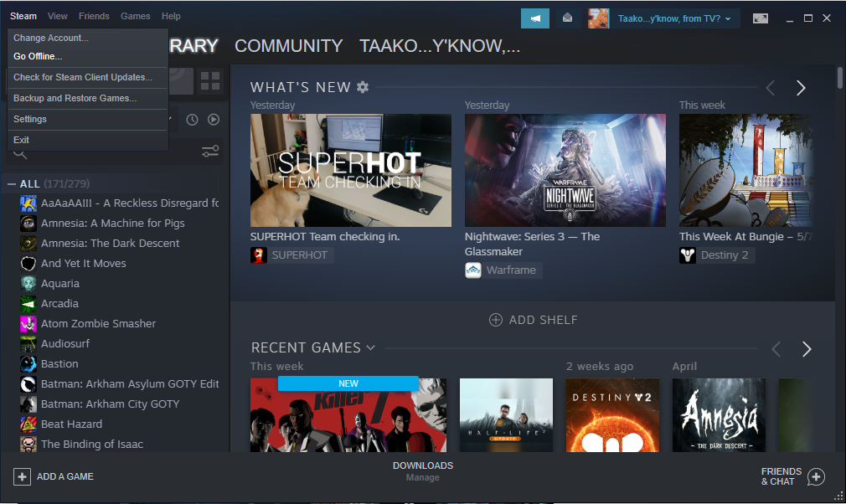Click the profile avatar picture in header
846x504 pixels.
(598, 18)
